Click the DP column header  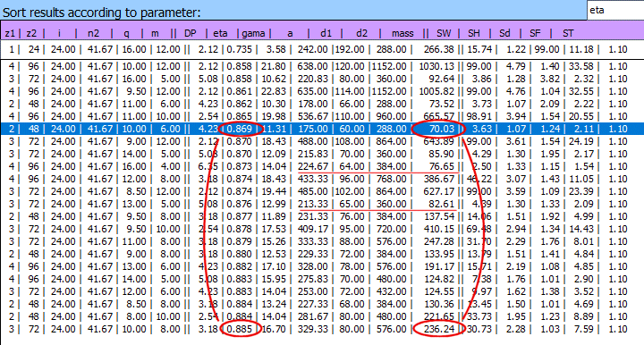click(191, 33)
